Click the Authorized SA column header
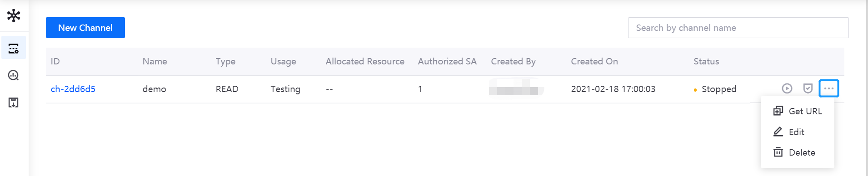 [x=447, y=61]
